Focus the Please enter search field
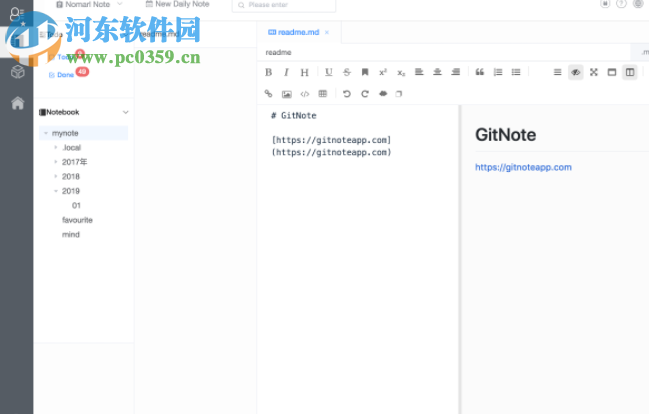649x414 pixels. click(x=284, y=5)
